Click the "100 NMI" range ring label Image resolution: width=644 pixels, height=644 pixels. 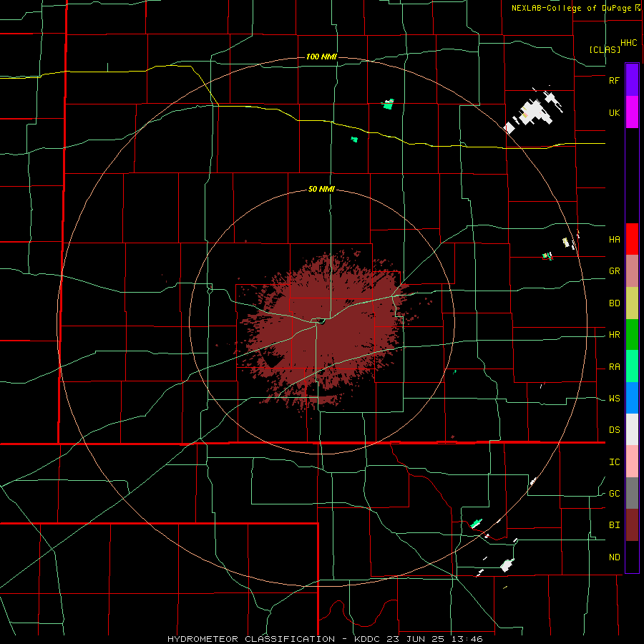click(x=321, y=57)
